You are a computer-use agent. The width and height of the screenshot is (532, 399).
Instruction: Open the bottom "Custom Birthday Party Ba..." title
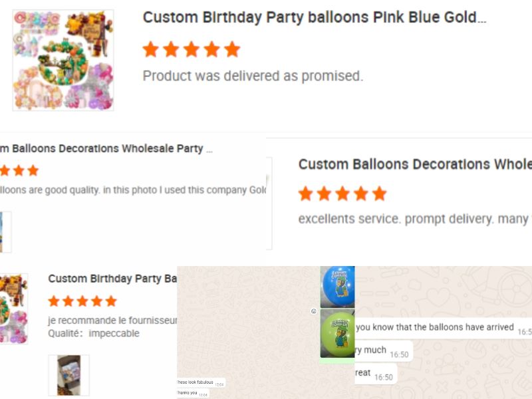[112, 279]
